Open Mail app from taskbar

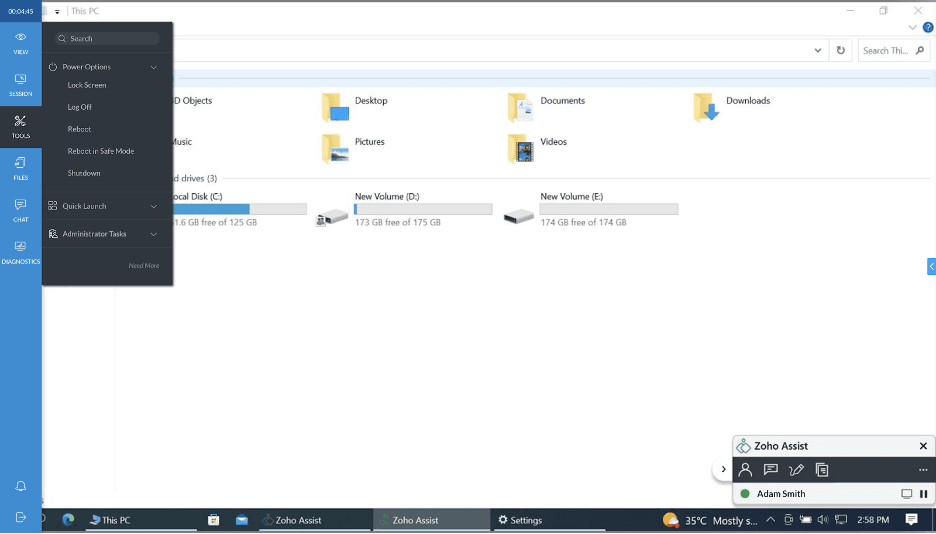(242, 520)
